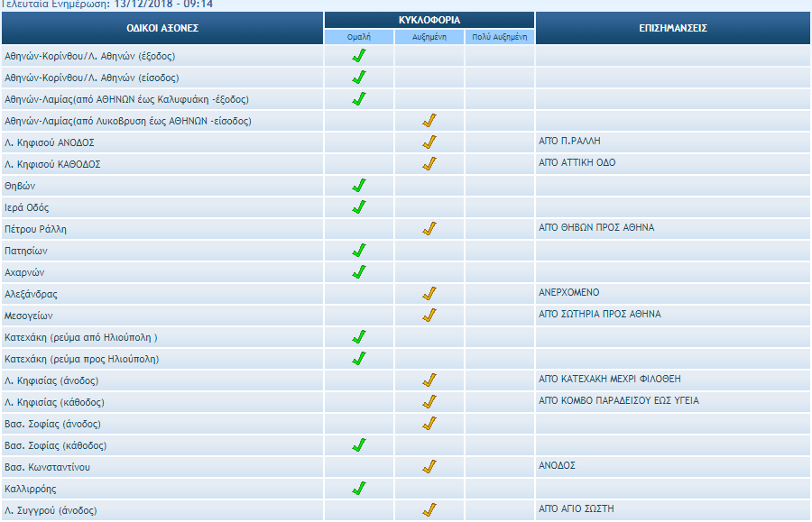Click yellow checkmark for Λ. Κηφισού ΑΝΟΔΟΣ row
Screen dimensions: 812x522
coord(429,142)
